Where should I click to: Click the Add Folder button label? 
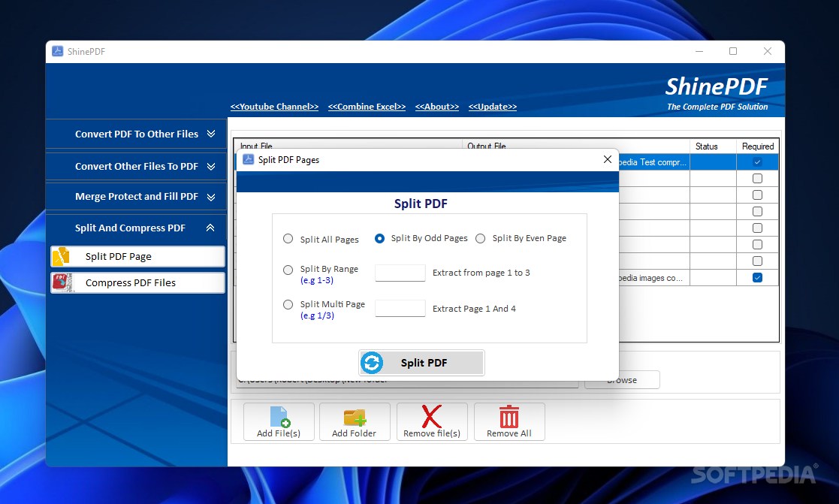(x=354, y=433)
